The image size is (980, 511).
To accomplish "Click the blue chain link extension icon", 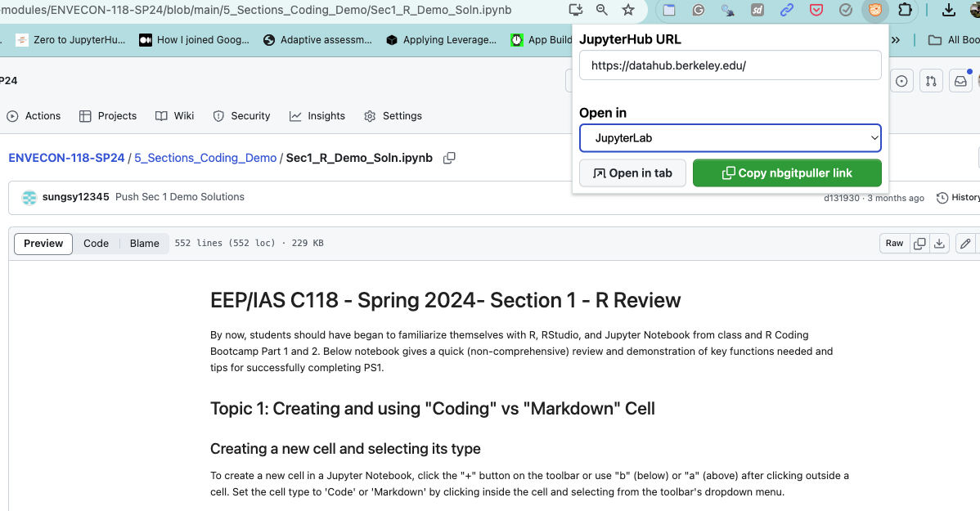I will (x=786, y=9).
